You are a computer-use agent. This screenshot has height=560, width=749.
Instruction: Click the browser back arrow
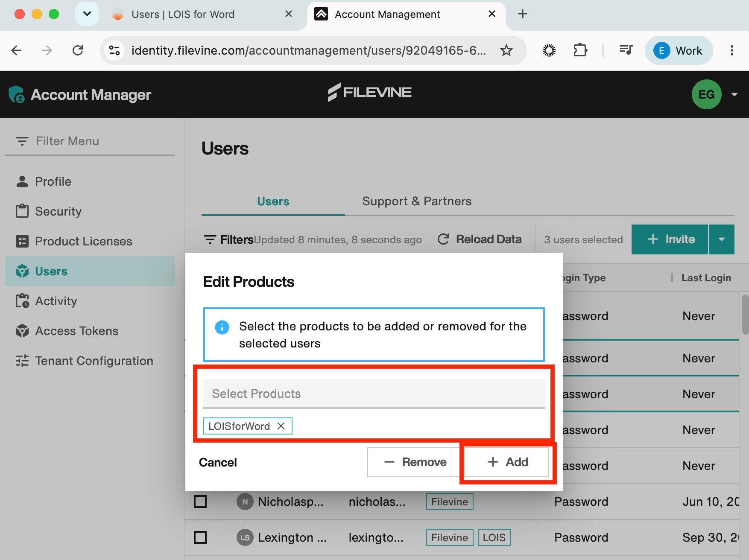click(16, 50)
